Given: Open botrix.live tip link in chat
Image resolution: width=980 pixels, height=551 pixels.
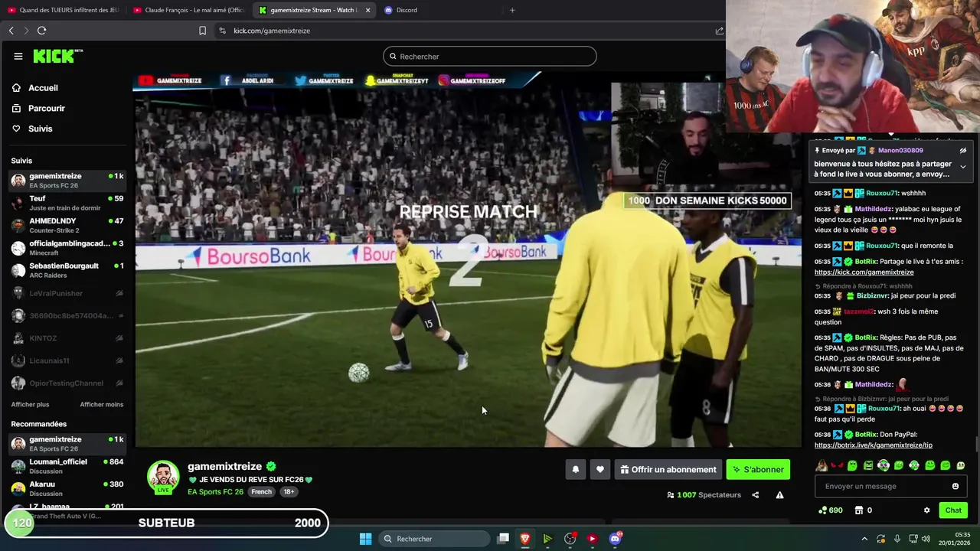Looking at the screenshot, I should point(873,445).
